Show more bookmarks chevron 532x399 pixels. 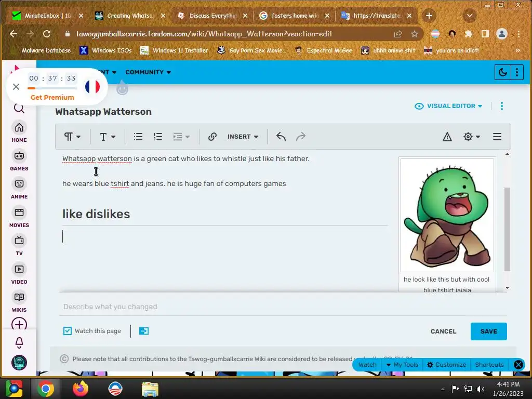518,50
